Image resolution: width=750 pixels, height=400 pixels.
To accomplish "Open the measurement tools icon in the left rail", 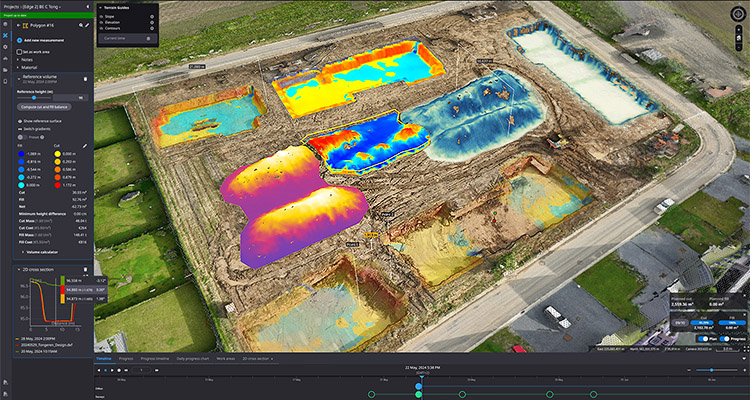I will (x=5, y=35).
